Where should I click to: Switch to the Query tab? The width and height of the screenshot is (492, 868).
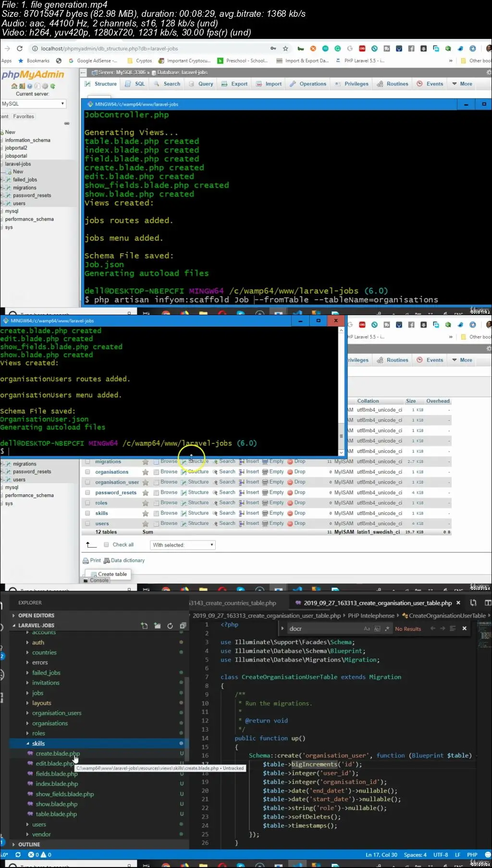pyautogui.click(x=201, y=84)
